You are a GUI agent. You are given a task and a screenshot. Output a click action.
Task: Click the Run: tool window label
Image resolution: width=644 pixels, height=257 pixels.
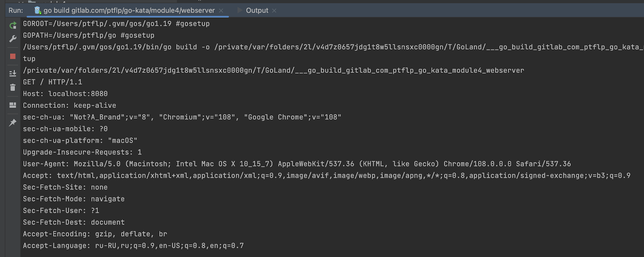16,10
